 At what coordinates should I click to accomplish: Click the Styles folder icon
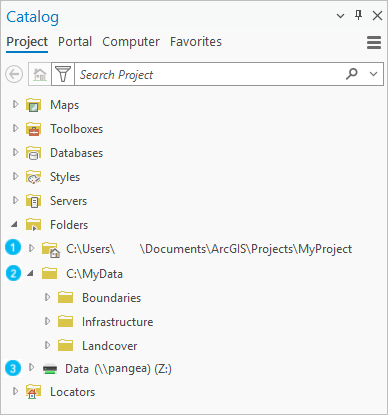33,177
